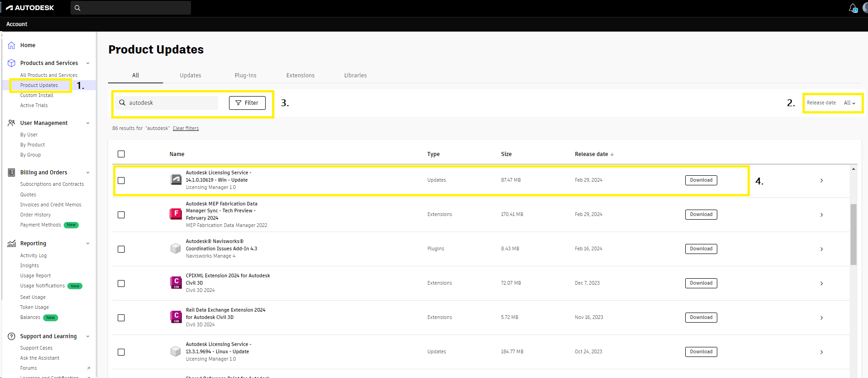Expand details for CPIXML Extension 2024 row
This screenshot has width=868, height=378.
tap(821, 283)
